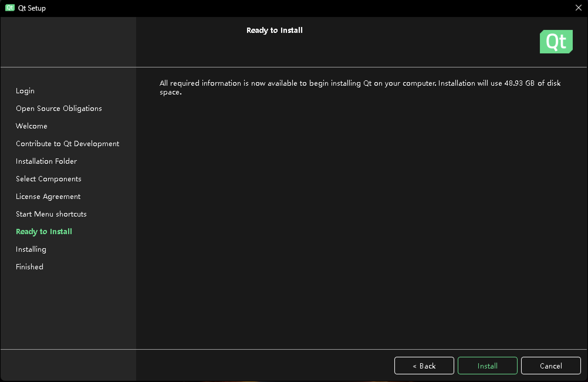Select the Finished step in the sidebar
Viewport: 588px width, 382px height.
point(29,266)
